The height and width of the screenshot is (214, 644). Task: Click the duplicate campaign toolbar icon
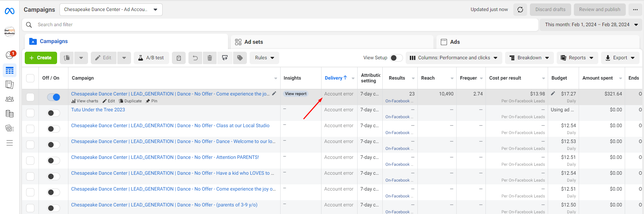[x=67, y=58]
